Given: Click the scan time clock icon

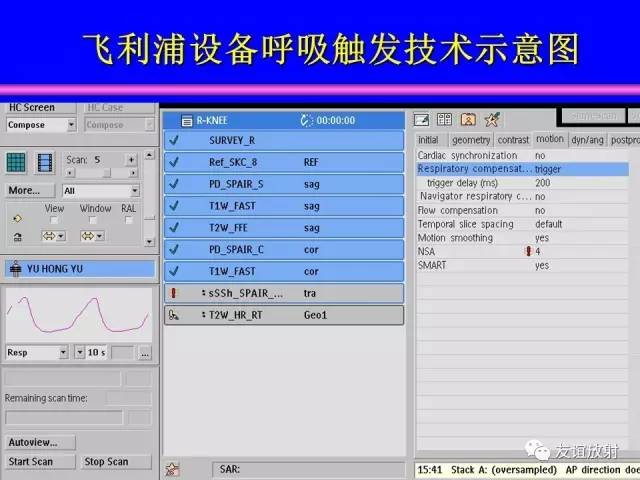Looking at the screenshot, I should click(x=306, y=120).
